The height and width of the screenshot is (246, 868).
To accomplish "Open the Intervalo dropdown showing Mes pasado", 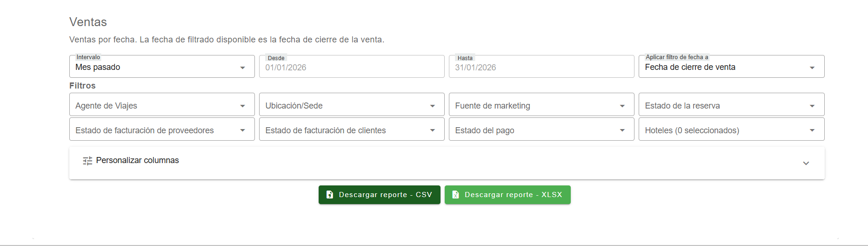I will coord(161,67).
